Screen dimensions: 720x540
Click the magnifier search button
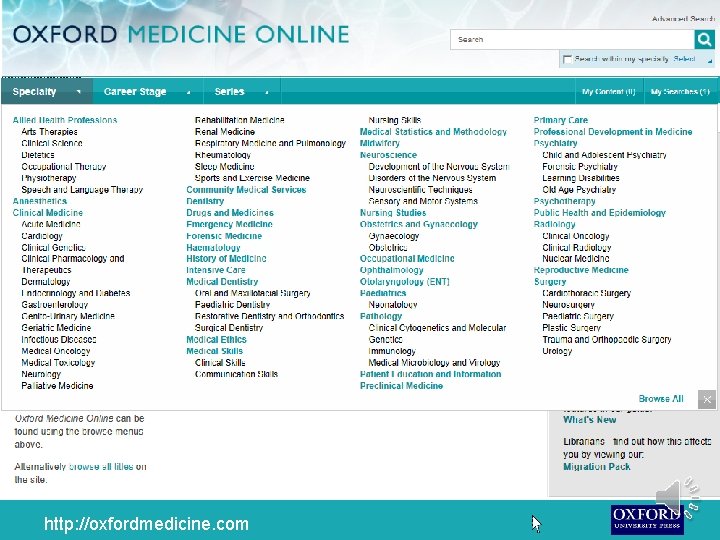tap(704, 39)
